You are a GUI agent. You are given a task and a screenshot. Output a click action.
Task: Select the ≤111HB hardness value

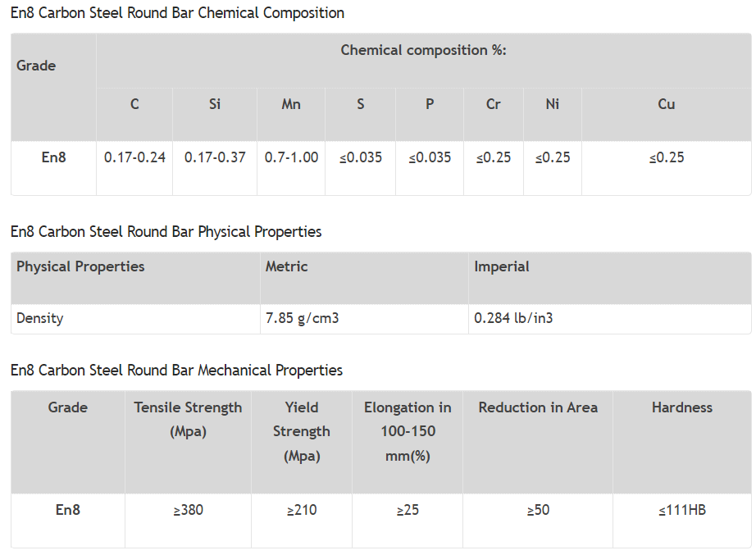click(x=681, y=510)
